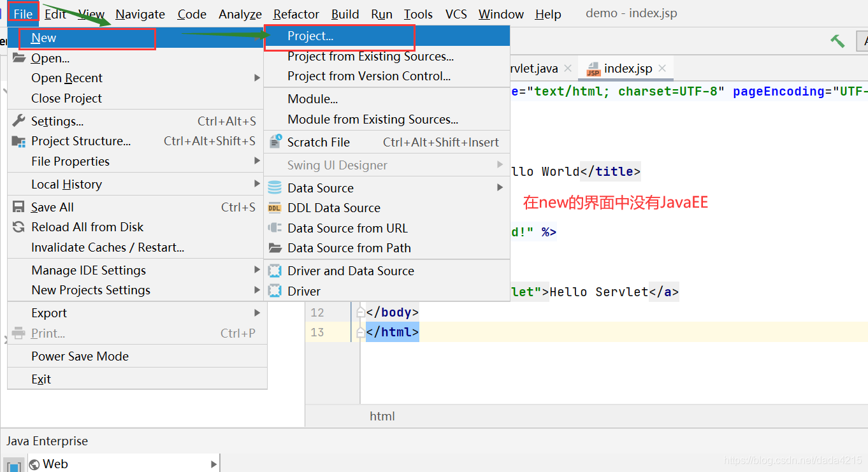
Task: Choose Project... from the New submenu
Action: (x=387, y=36)
